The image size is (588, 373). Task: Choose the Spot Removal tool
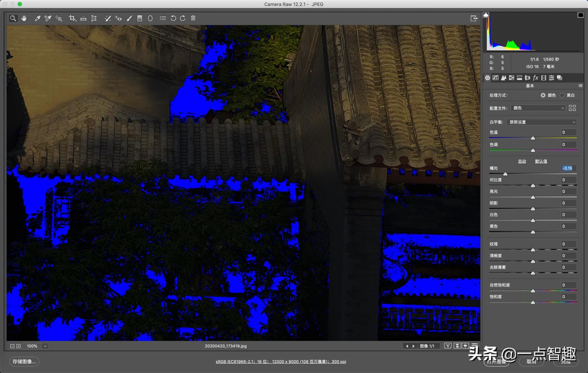point(108,18)
